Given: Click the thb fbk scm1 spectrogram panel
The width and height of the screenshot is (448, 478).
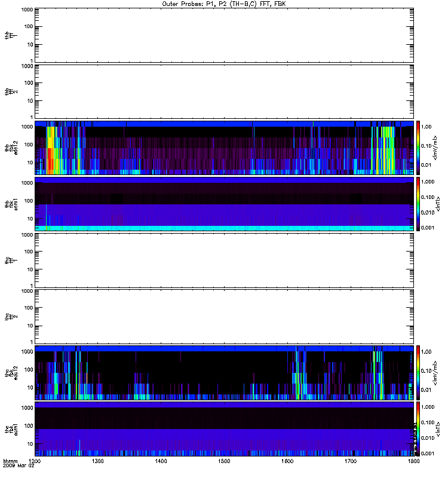Looking at the screenshot, I should tap(225, 204).
